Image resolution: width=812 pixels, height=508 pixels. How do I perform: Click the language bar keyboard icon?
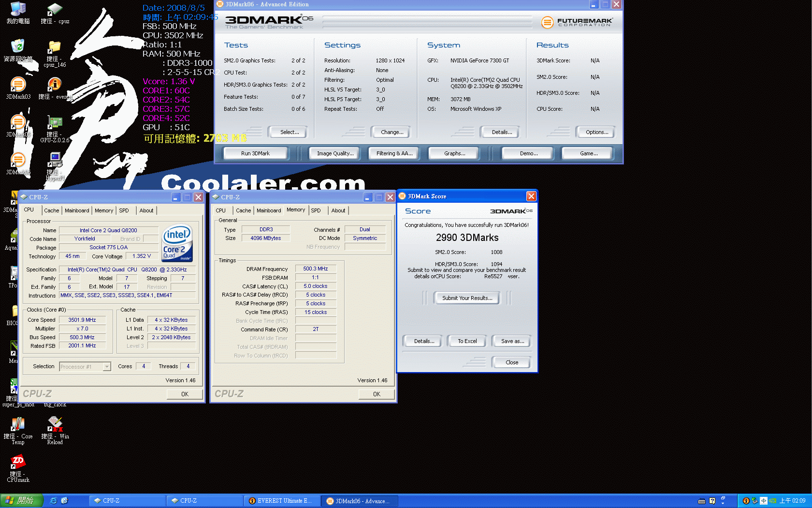[702, 501]
